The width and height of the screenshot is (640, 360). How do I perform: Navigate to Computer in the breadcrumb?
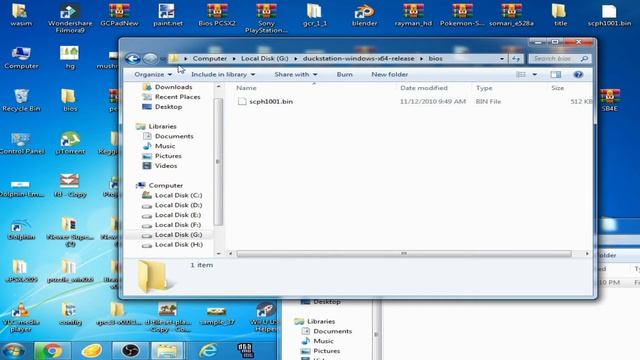pos(210,59)
